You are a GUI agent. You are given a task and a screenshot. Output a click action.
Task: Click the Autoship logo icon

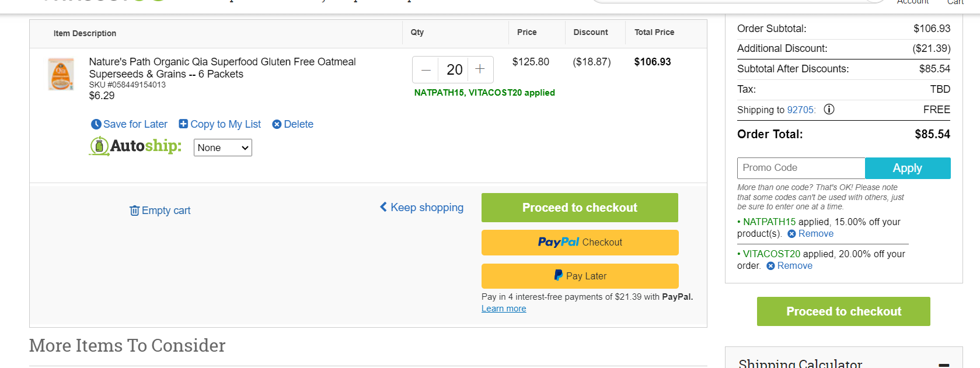[99, 146]
